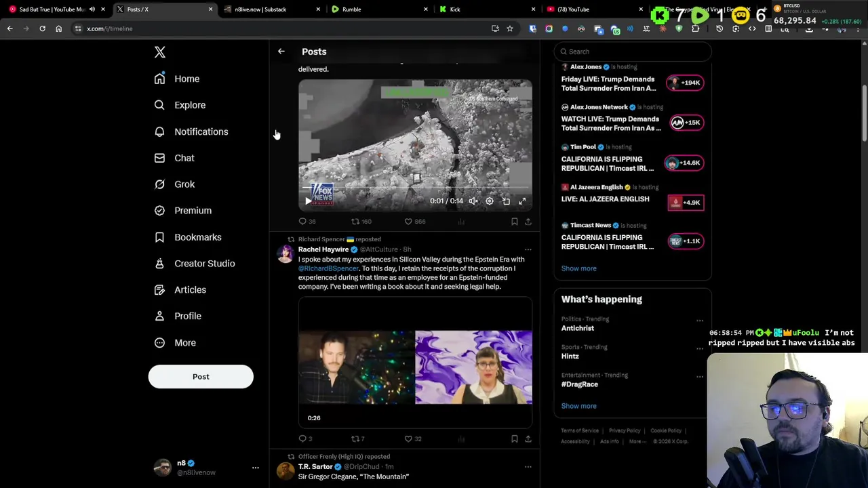868x488 pixels.
Task: Open the X logo home icon
Action: point(160,52)
